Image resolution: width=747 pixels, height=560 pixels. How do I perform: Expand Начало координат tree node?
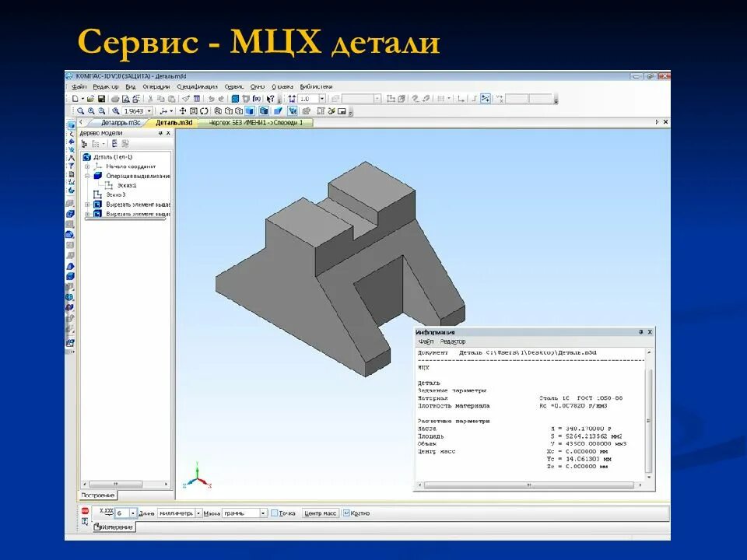click(87, 166)
